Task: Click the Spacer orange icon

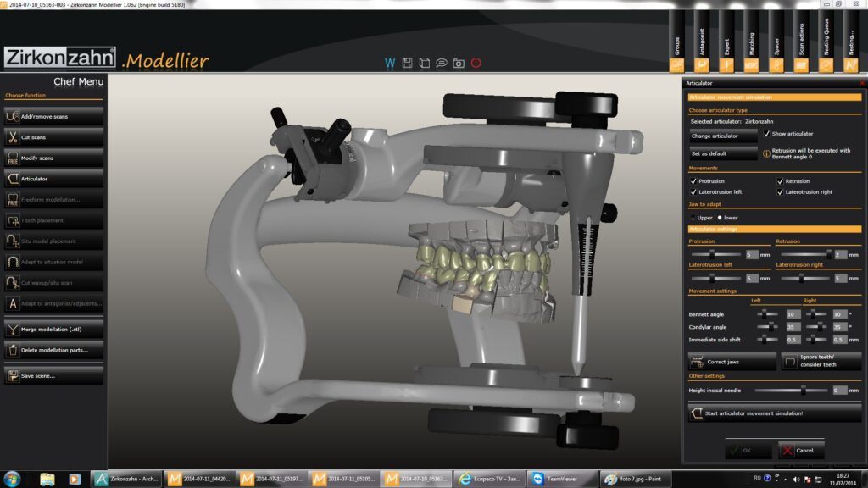Action: (776, 66)
